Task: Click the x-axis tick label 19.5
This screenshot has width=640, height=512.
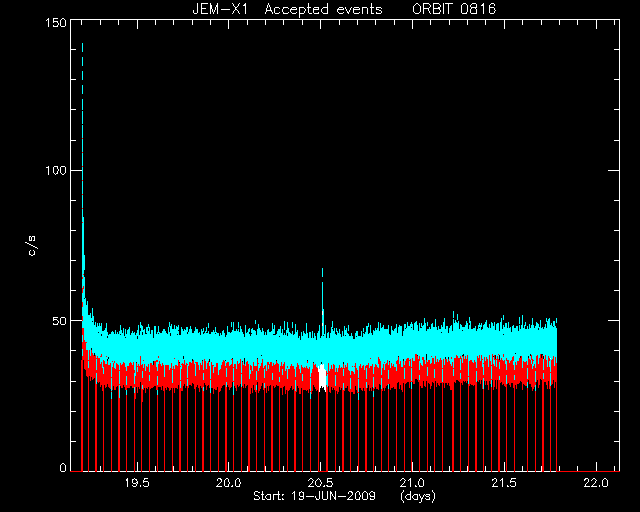Action: pos(137,483)
